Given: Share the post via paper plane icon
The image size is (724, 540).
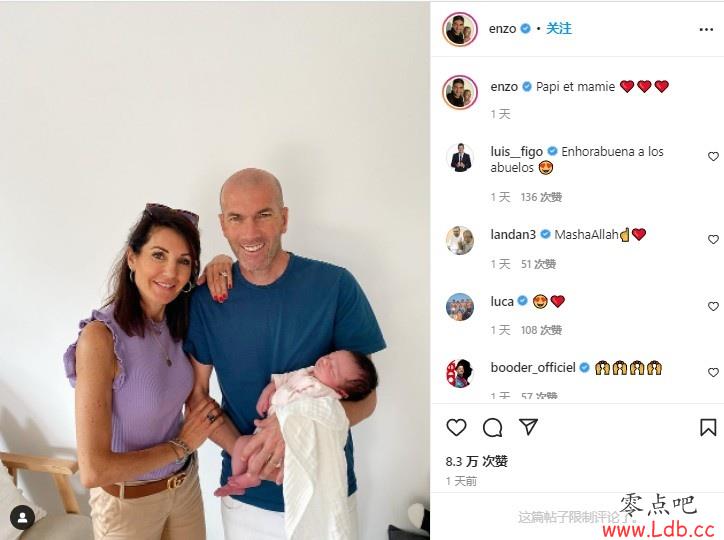Looking at the screenshot, I should [528, 427].
